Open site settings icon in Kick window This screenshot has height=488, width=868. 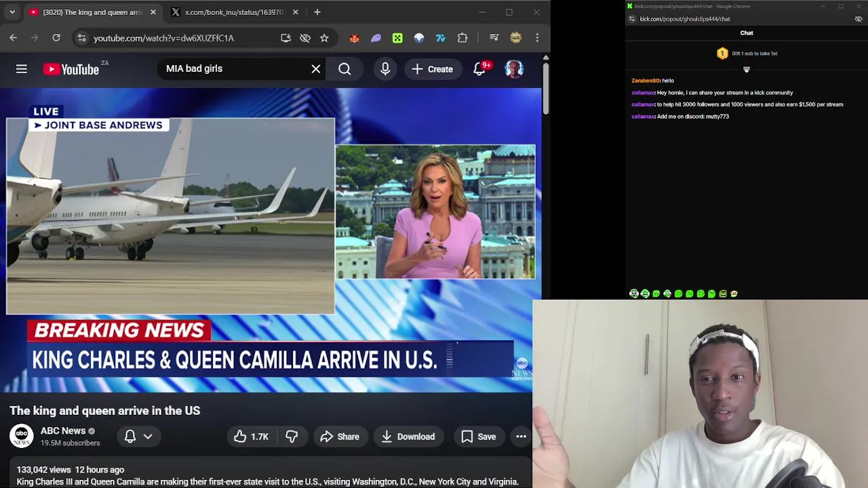point(632,19)
